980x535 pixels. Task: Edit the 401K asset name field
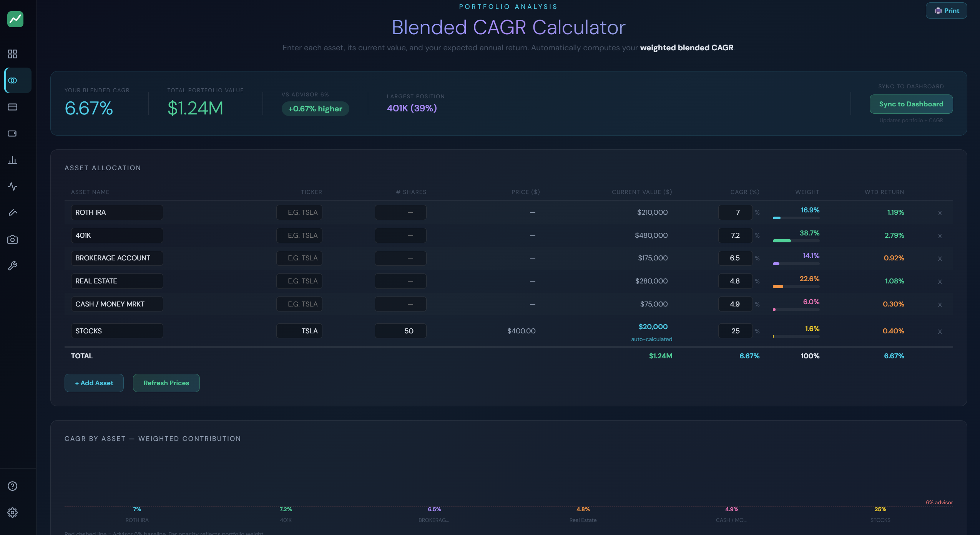pyautogui.click(x=117, y=235)
